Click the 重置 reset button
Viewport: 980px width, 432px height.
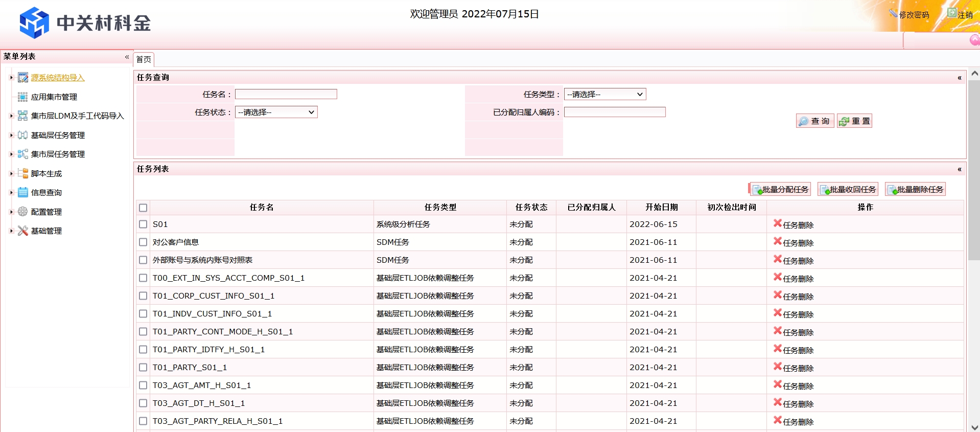(x=855, y=121)
